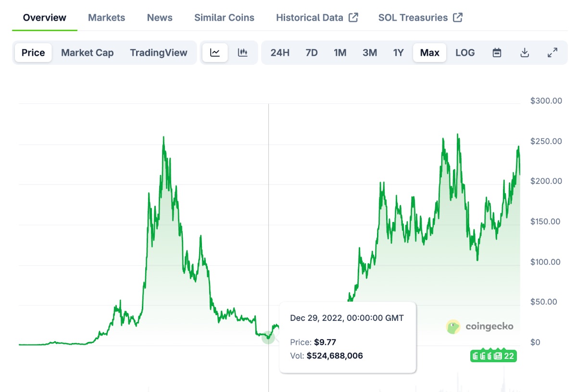Switch chart mode to TradingView
Viewport: 577px width, 392px height.
[x=158, y=53]
